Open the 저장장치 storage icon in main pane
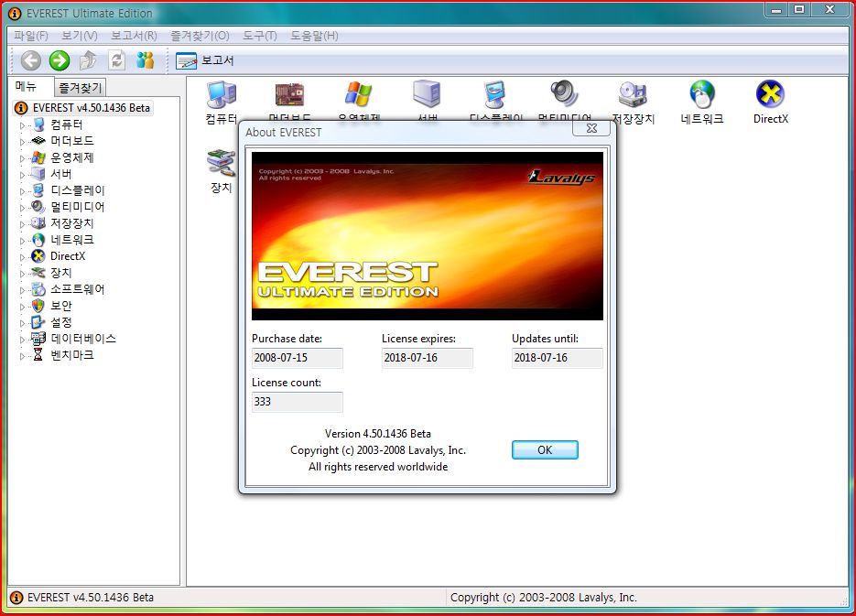Viewport: 856px width, 616px height. pyautogui.click(x=633, y=103)
